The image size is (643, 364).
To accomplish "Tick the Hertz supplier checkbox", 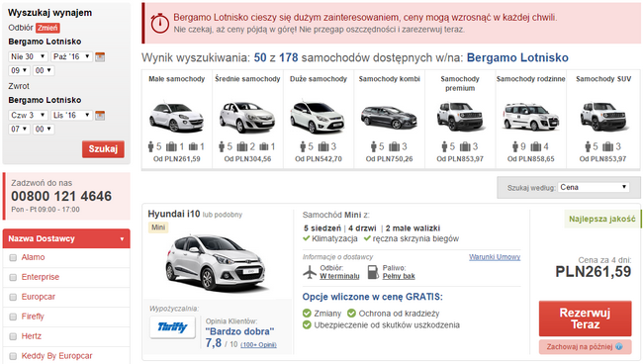I will (13, 336).
